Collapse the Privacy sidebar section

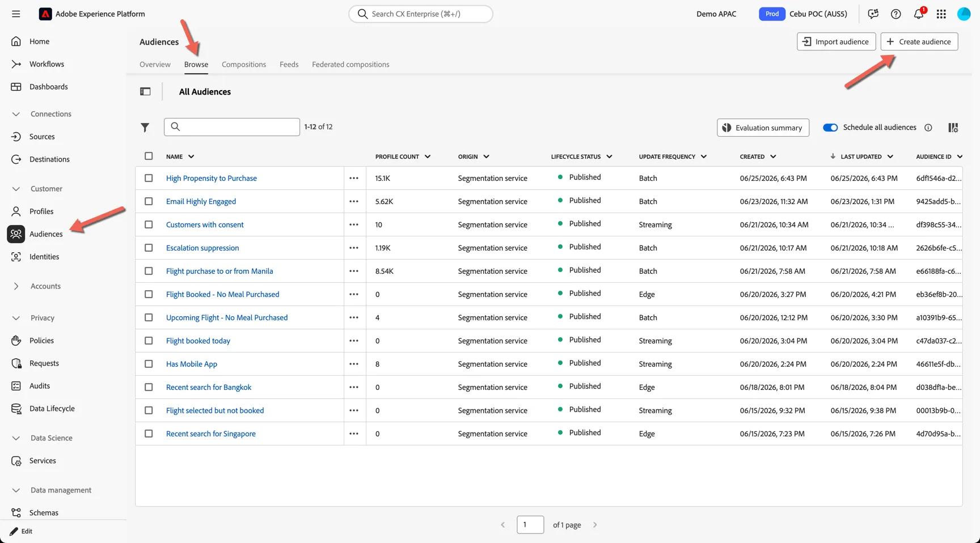click(16, 318)
